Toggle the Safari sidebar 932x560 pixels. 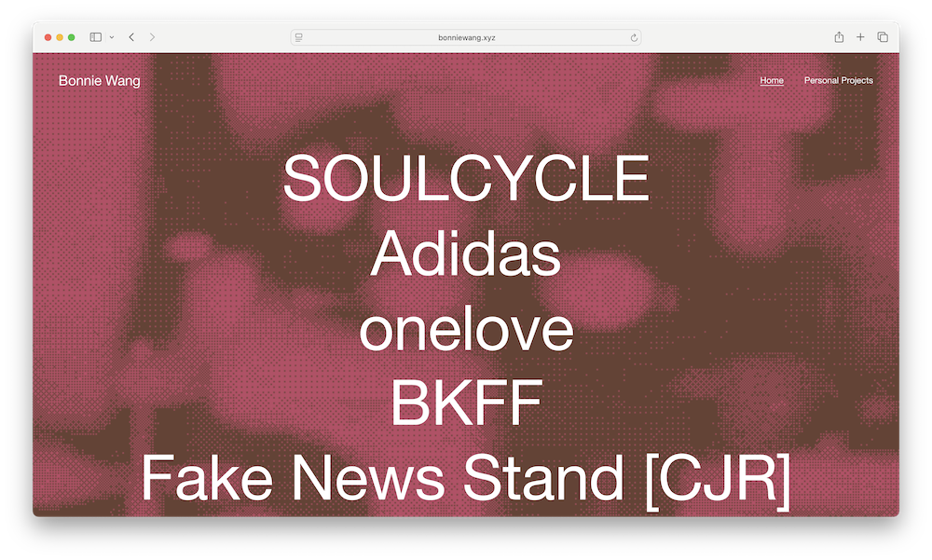click(x=95, y=37)
